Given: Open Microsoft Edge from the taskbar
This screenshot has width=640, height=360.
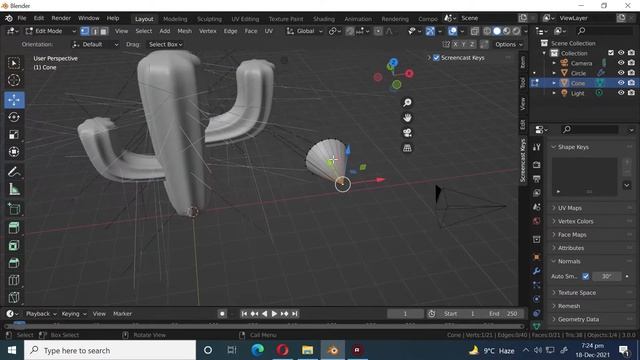Looking at the screenshot, I should click(258, 350).
